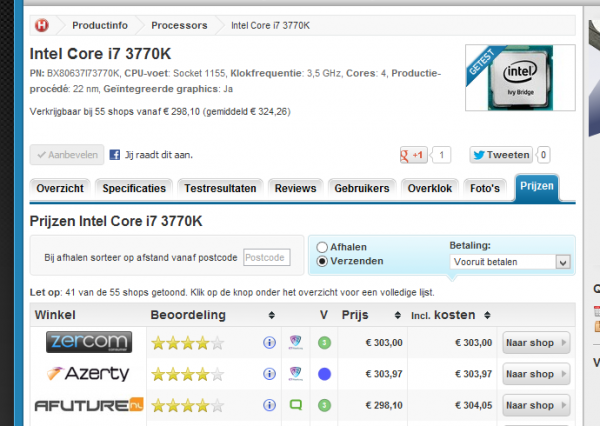The width and height of the screenshot is (600, 426).
Task: Click Afuture green stock status dot
Action: (324, 405)
